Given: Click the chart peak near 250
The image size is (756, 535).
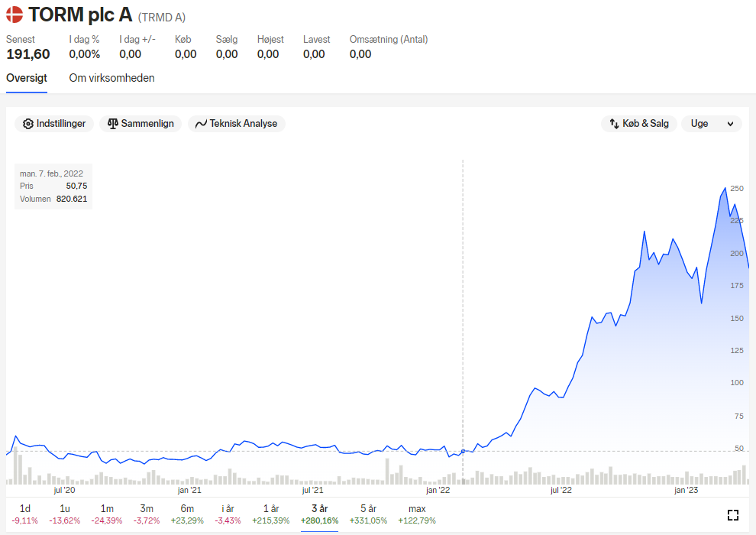Looking at the screenshot, I should 725,188.
